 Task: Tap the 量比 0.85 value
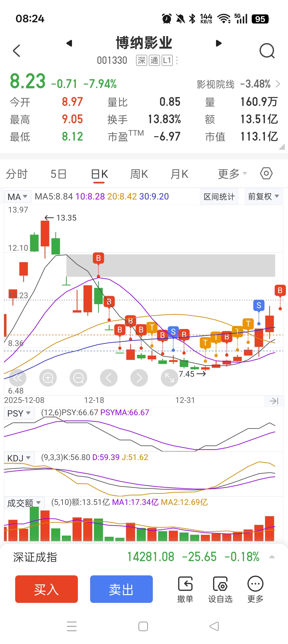point(170,102)
